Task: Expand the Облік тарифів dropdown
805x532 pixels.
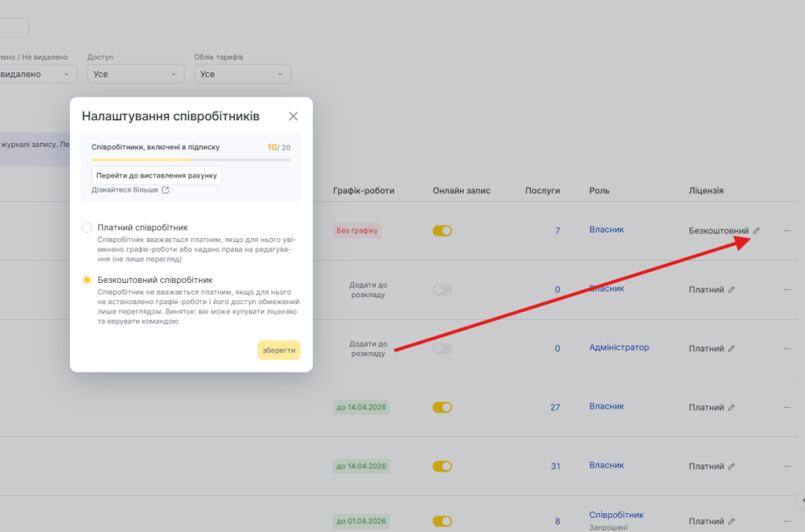Action: pos(242,74)
